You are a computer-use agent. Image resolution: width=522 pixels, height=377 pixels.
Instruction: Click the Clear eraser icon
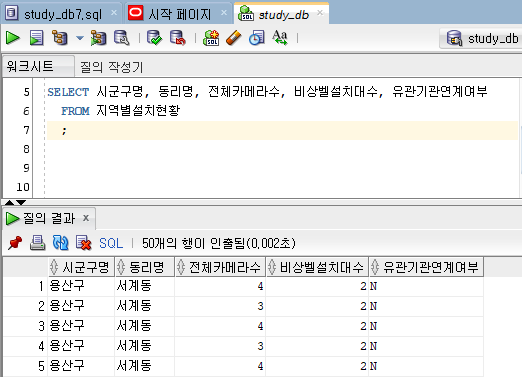coord(234,38)
